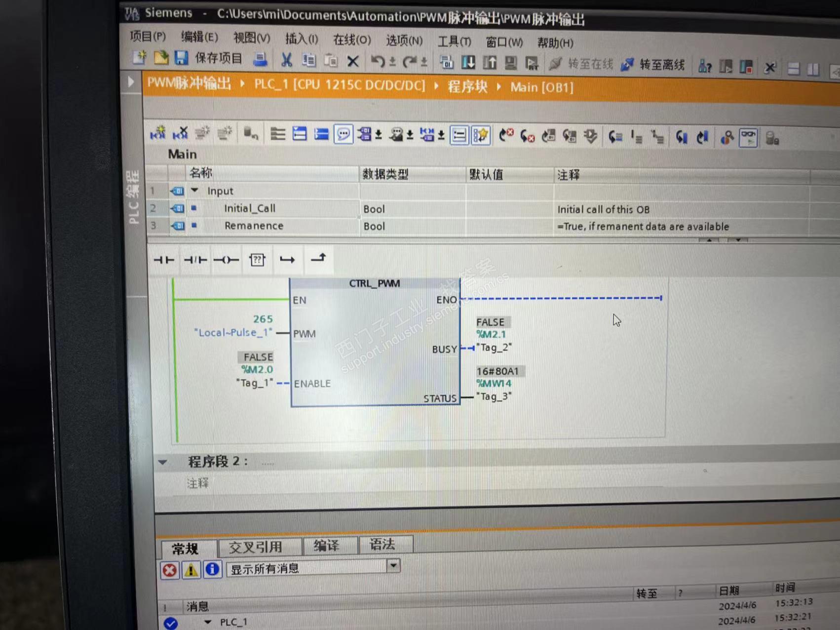Undo the last action
The height and width of the screenshot is (630, 840).
[x=378, y=61]
